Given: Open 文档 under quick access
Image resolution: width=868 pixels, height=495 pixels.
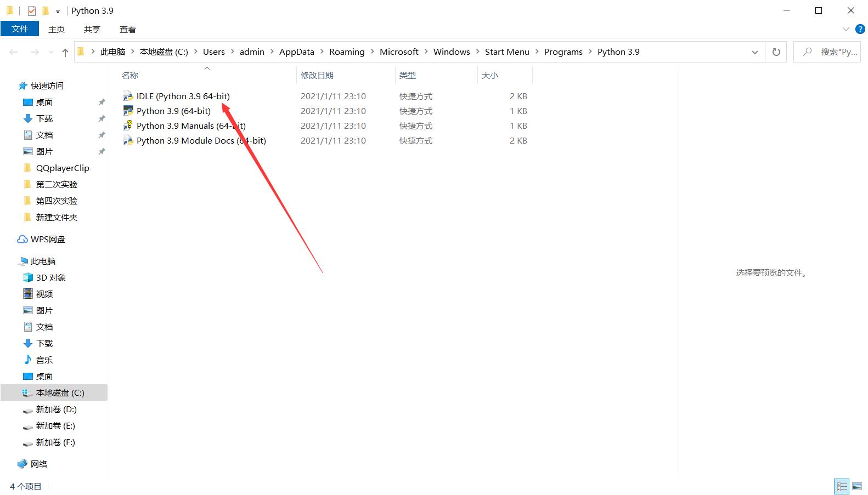Looking at the screenshot, I should pos(44,135).
